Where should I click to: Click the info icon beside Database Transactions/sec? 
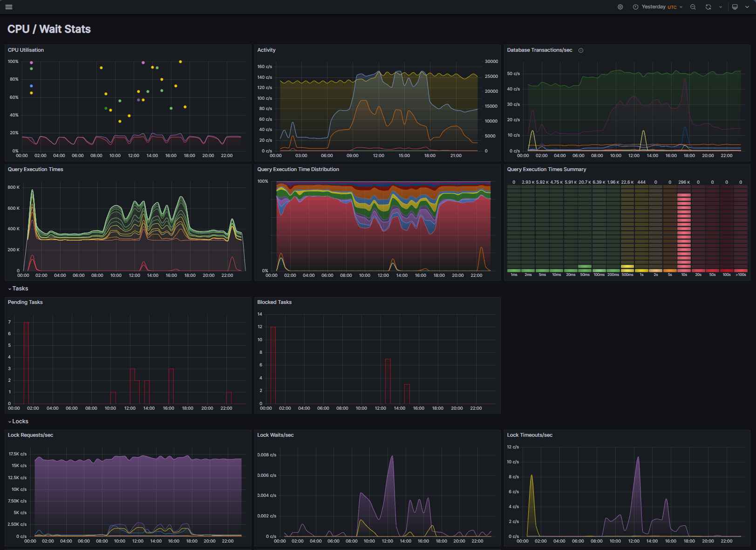pos(580,50)
